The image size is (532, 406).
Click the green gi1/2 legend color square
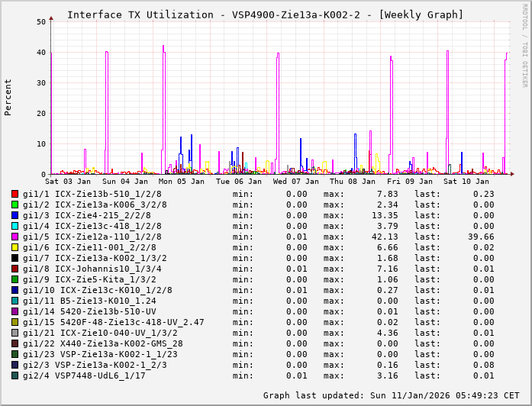[15, 205]
